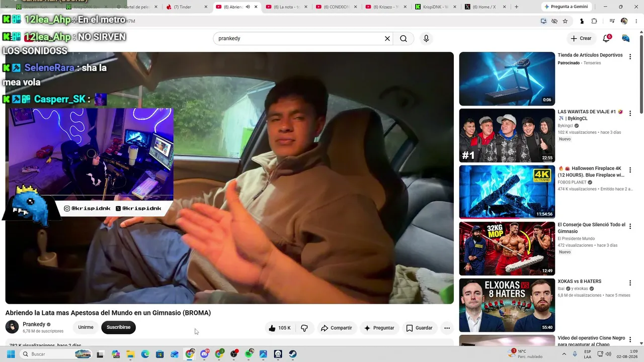
Task: Subscribe to Prankedy with Suscribirse
Action: [118, 327]
